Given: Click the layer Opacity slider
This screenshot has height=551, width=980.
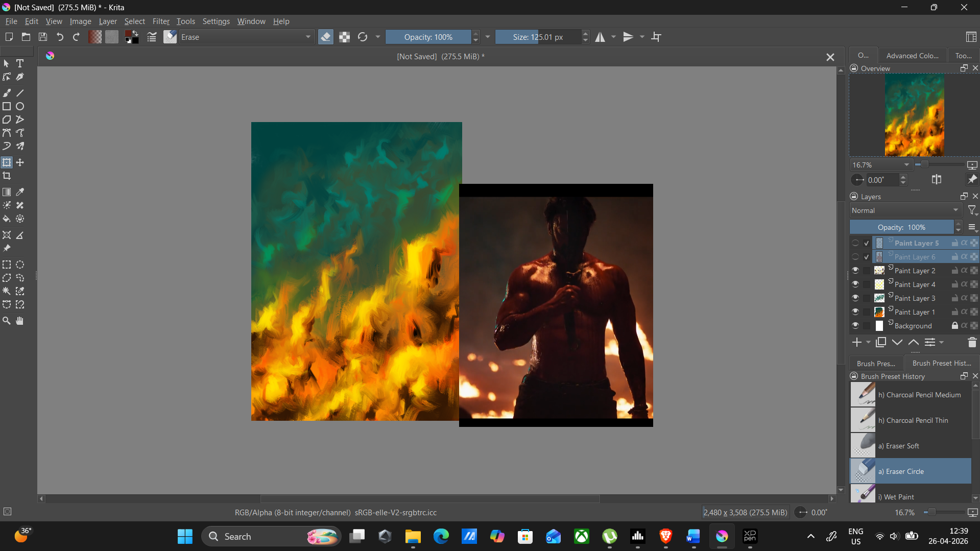Looking at the screenshot, I should point(901,227).
